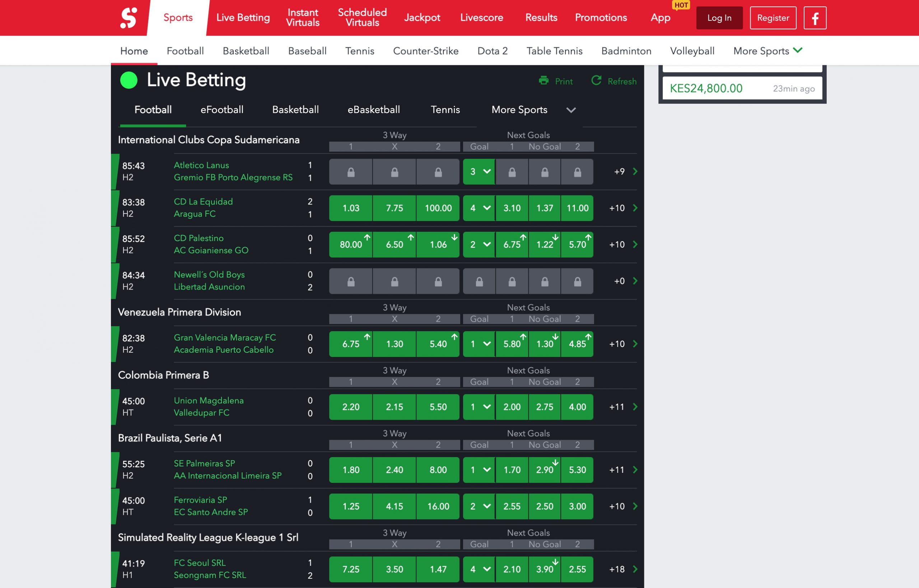Open Instant Virtuals menu
Image resolution: width=919 pixels, height=588 pixels.
303,18
